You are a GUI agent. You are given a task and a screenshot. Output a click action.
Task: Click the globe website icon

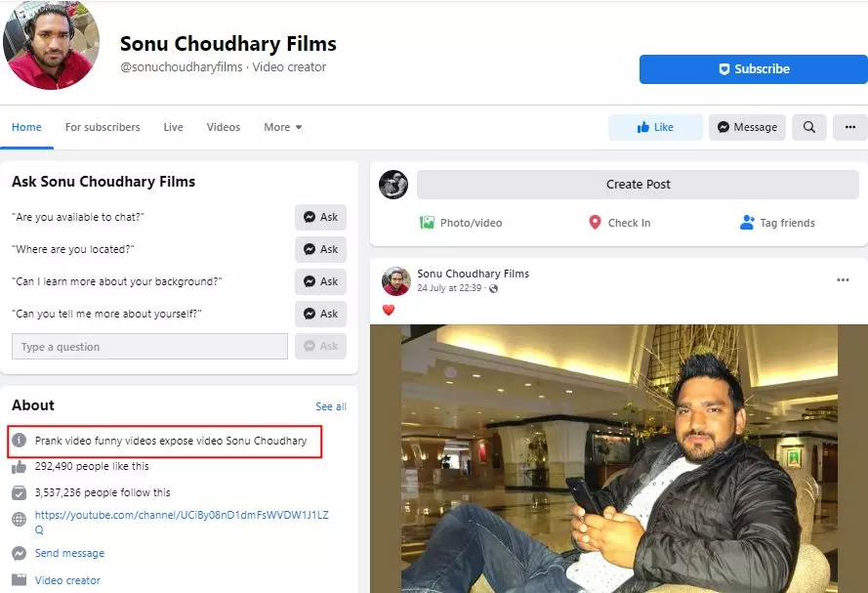coord(19,520)
